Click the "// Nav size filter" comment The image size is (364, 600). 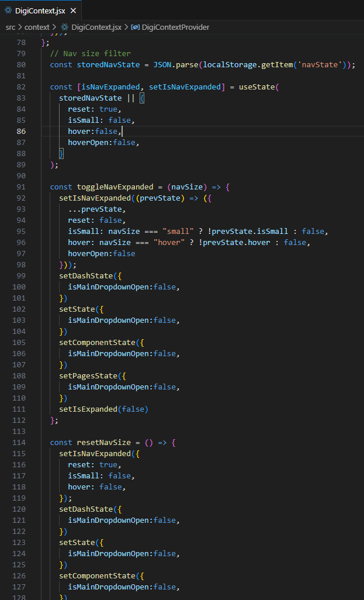pos(90,54)
